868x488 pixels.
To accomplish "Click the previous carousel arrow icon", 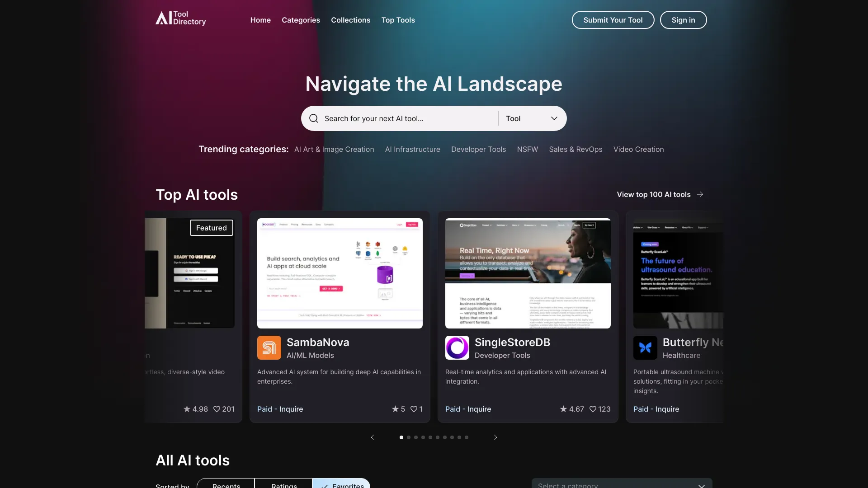I will pyautogui.click(x=373, y=437).
